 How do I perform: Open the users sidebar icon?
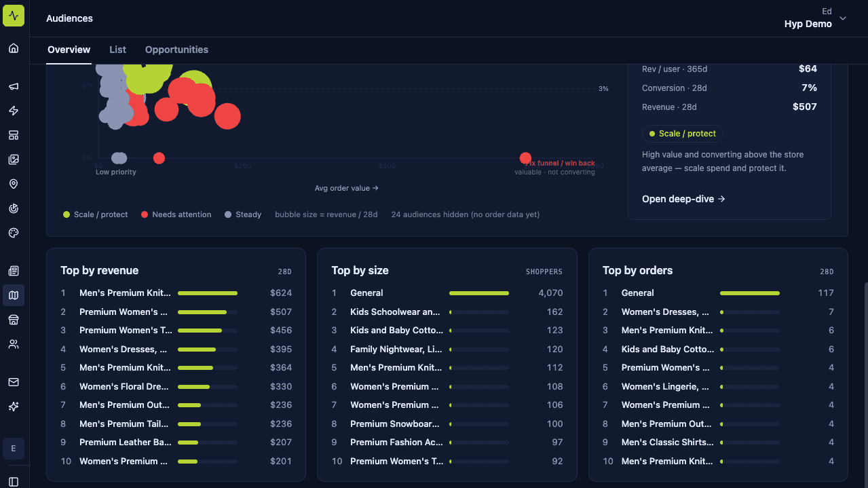(x=14, y=344)
